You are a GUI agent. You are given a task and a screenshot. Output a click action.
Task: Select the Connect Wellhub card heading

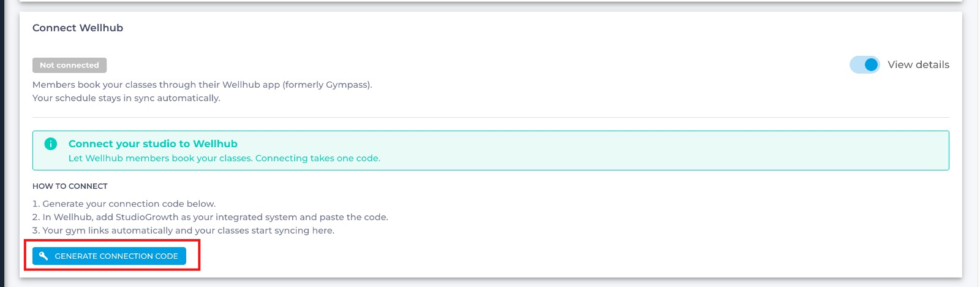[78, 28]
